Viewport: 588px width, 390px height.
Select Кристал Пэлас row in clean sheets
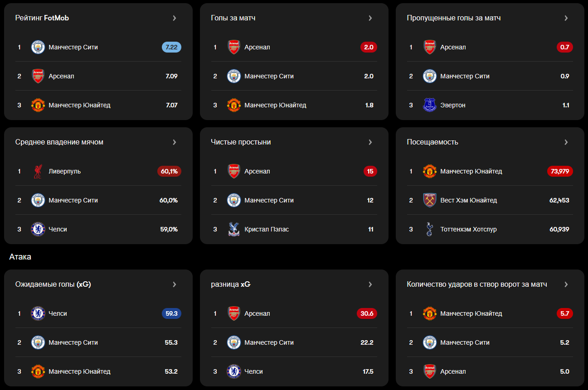(x=267, y=229)
